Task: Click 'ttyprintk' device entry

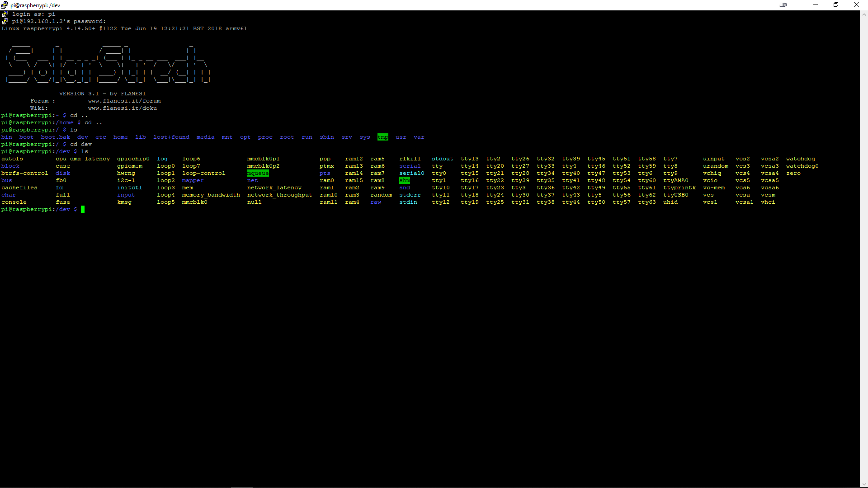Action: tap(679, 188)
